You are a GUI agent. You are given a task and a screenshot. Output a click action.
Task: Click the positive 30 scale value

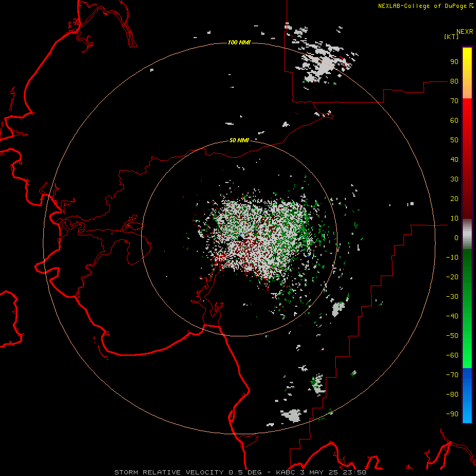pyautogui.click(x=454, y=179)
